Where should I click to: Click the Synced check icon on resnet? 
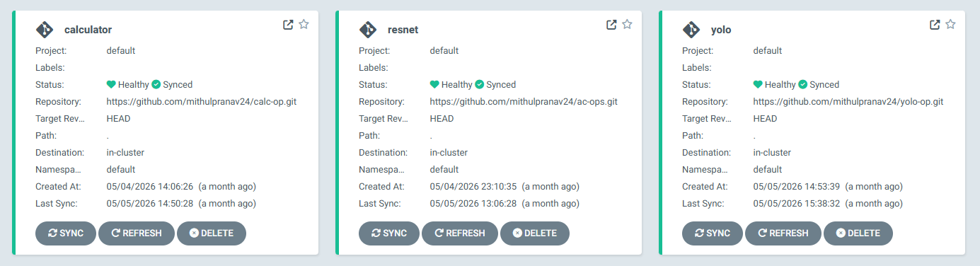click(x=480, y=84)
